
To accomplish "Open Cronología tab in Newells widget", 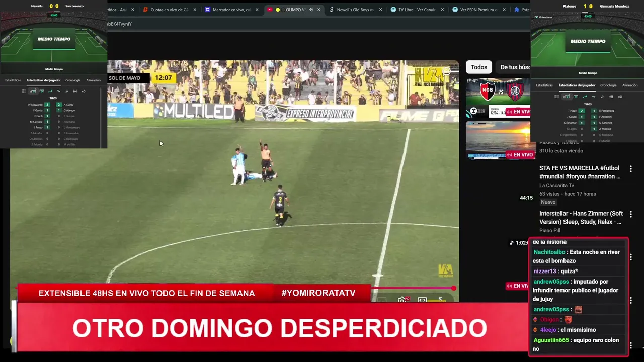I will point(73,80).
